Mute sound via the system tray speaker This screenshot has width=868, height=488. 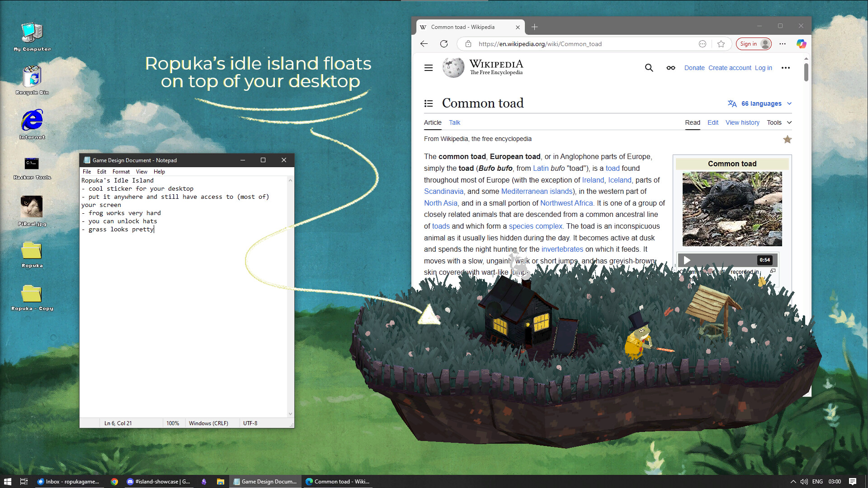(x=804, y=481)
